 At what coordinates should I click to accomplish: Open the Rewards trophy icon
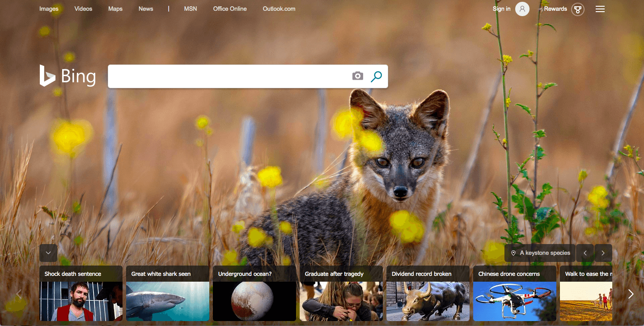[578, 9]
